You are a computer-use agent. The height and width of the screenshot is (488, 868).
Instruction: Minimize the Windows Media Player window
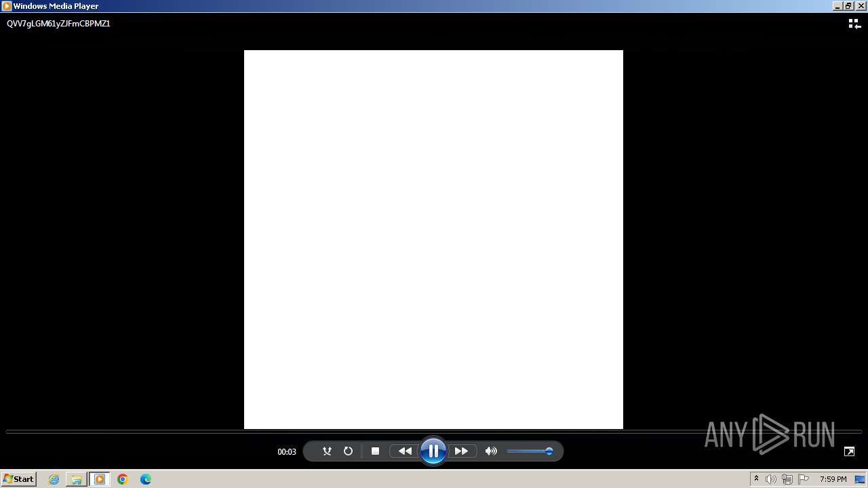(x=837, y=6)
